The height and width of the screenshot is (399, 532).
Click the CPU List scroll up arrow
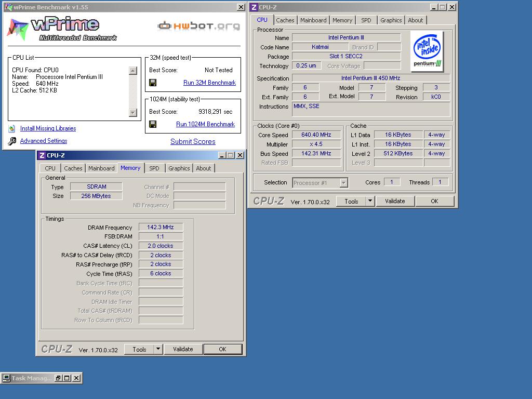coord(133,71)
